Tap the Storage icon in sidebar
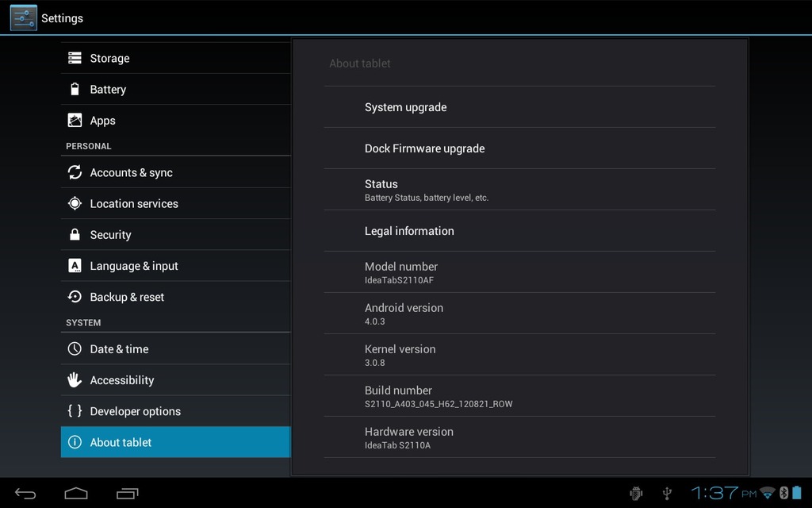812x508 pixels. (75, 58)
